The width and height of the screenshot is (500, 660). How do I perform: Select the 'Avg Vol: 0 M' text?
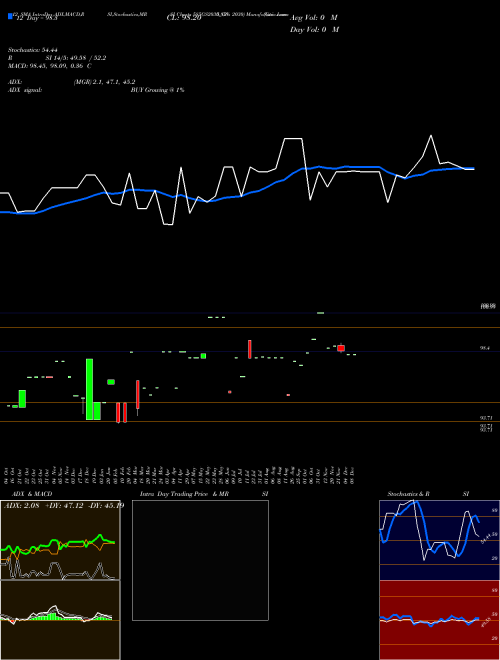pyautogui.click(x=314, y=18)
